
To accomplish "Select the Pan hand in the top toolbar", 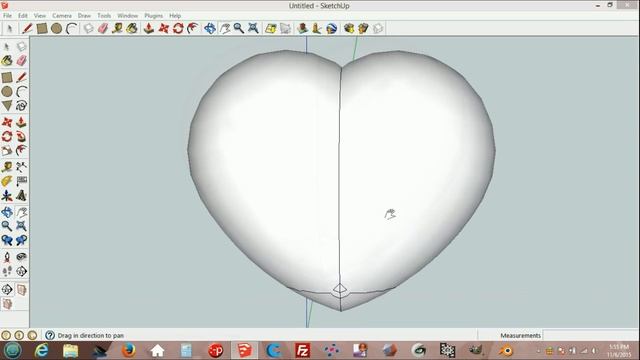I will tap(224, 28).
